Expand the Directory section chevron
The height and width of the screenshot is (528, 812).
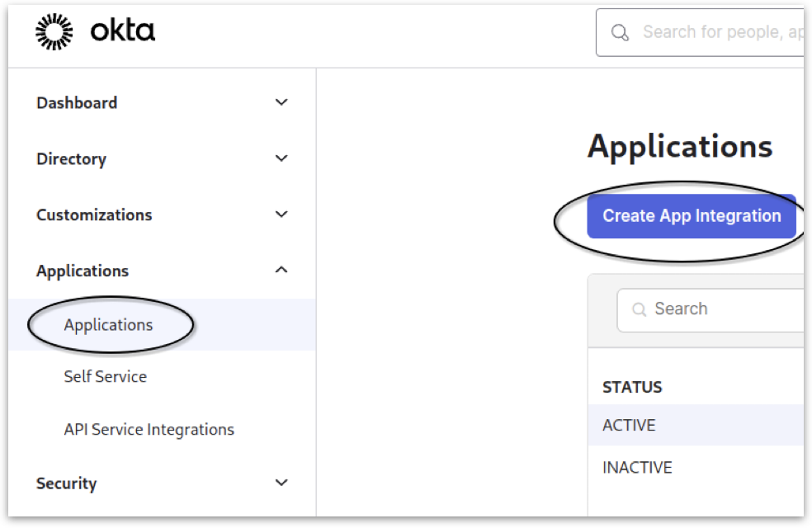pos(281,158)
